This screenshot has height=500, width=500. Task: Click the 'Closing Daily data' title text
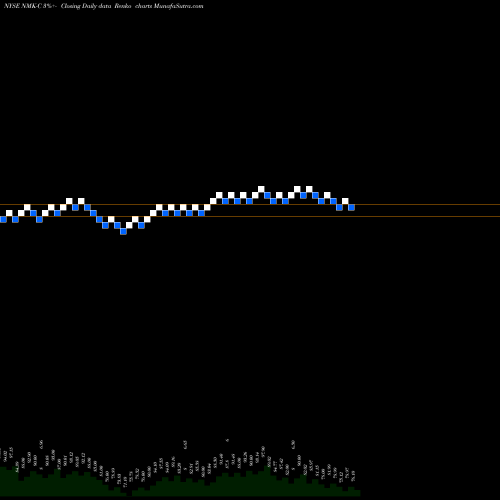pyautogui.click(x=86, y=6)
